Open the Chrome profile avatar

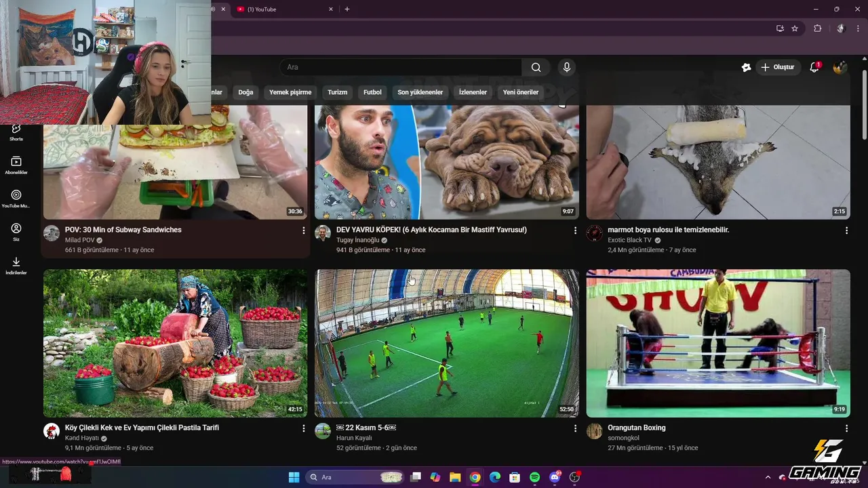(x=840, y=28)
